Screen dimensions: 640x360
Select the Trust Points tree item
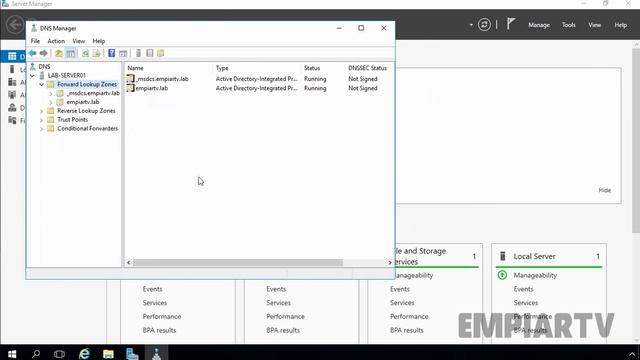click(x=73, y=120)
